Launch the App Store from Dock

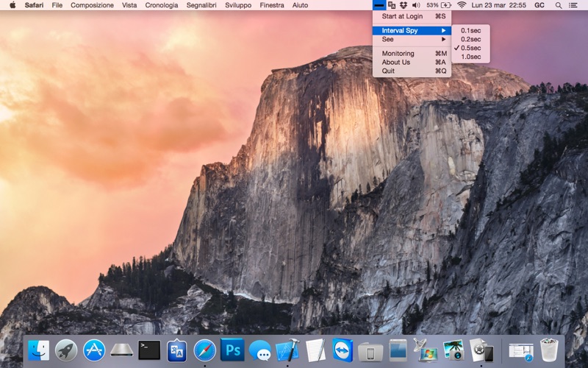(x=94, y=350)
